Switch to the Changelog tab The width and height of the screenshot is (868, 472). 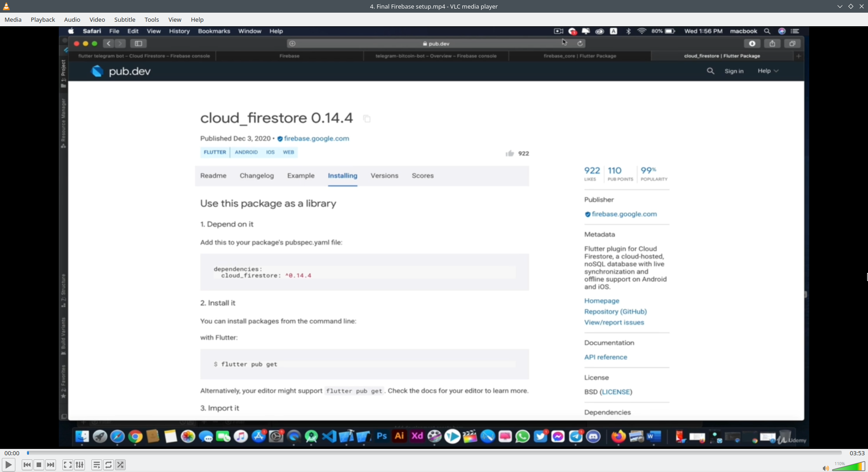point(257,176)
